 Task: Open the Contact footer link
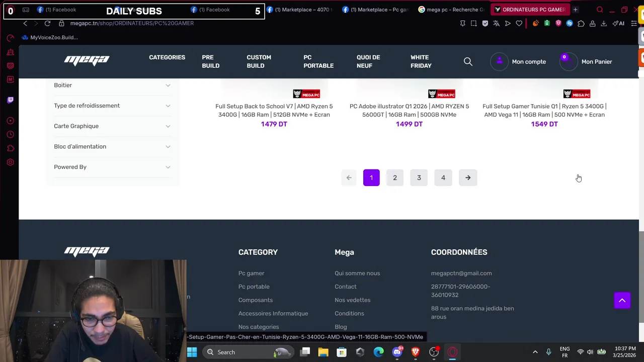pyautogui.click(x=346, y=287)
